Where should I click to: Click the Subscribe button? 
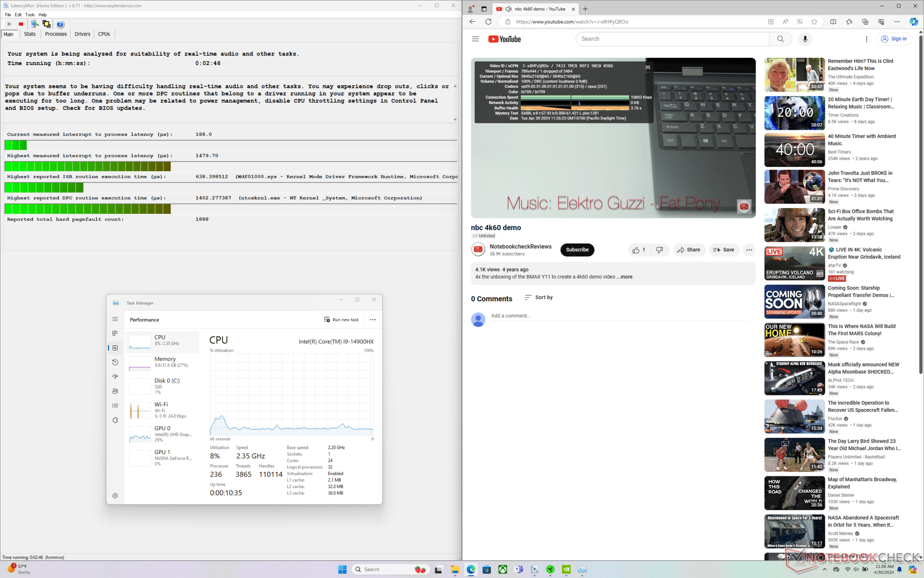(x=577, y=250)
